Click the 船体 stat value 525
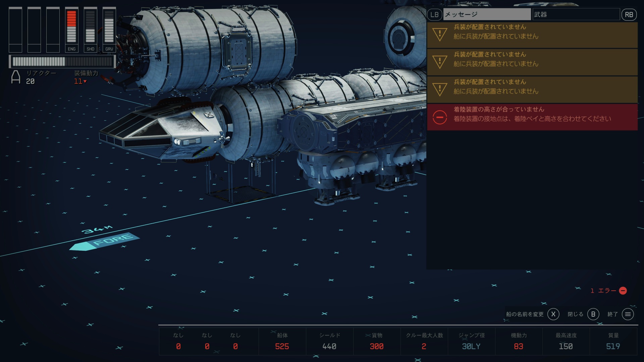This screenshot has width=644, height=362. tap(282, 346)
